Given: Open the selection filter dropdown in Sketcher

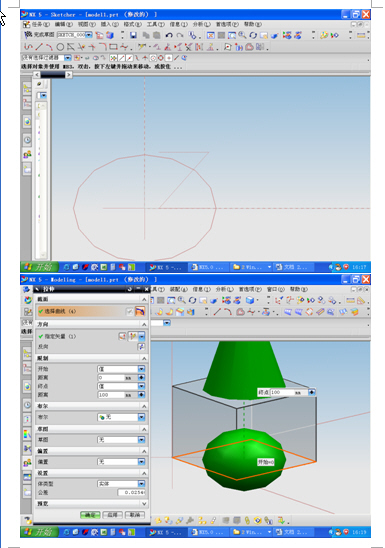Looking at the screenshot, I should (68, 58).
